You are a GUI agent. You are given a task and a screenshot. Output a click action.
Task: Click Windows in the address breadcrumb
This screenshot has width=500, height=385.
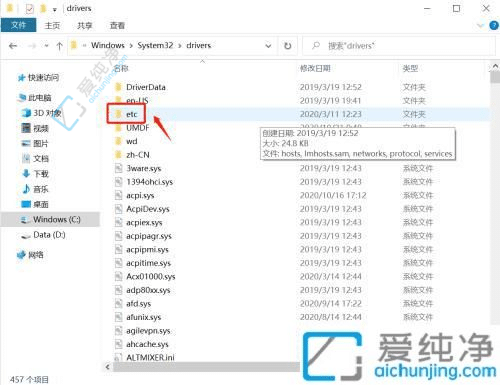click(x=108, y=45)
